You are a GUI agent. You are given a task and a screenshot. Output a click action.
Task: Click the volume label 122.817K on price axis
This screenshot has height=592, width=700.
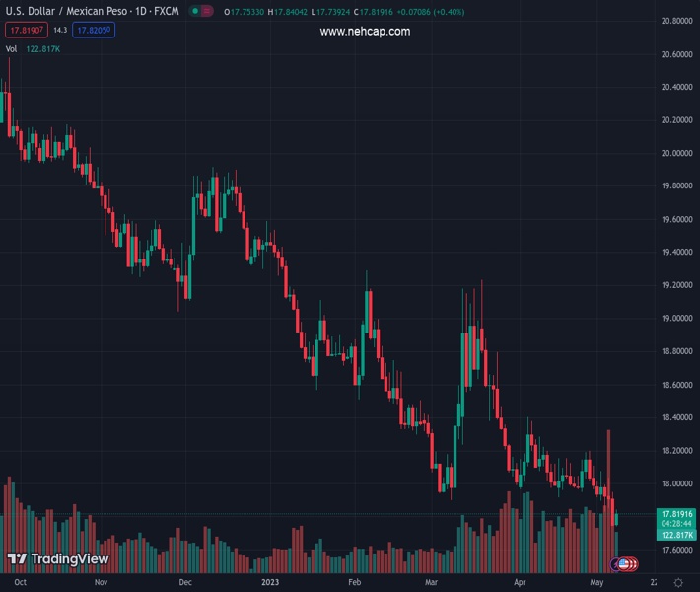677,534
